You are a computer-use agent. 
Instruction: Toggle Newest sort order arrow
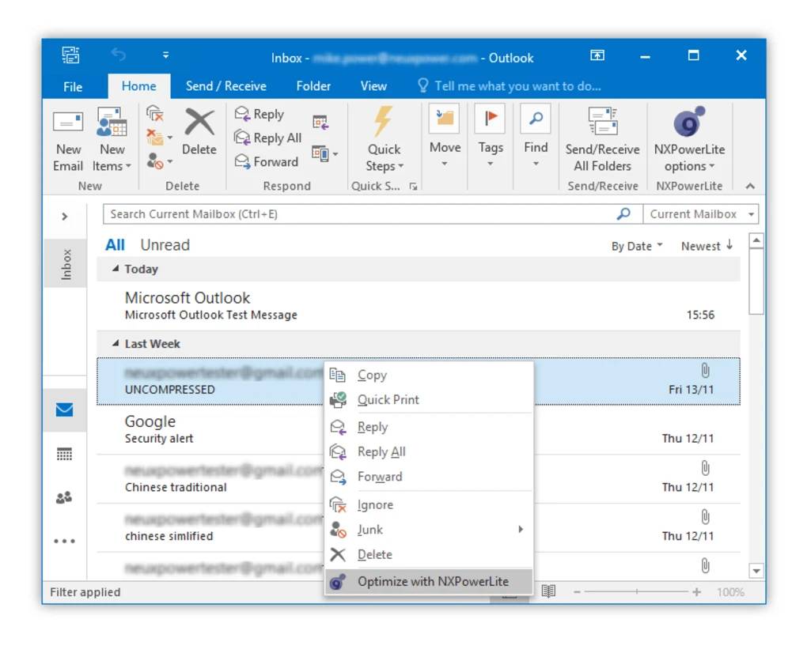pyautogui.click(x=729, y=246)
